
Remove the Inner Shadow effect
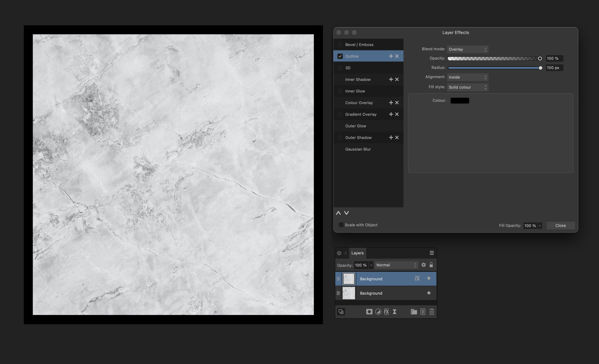click(397, 79)
